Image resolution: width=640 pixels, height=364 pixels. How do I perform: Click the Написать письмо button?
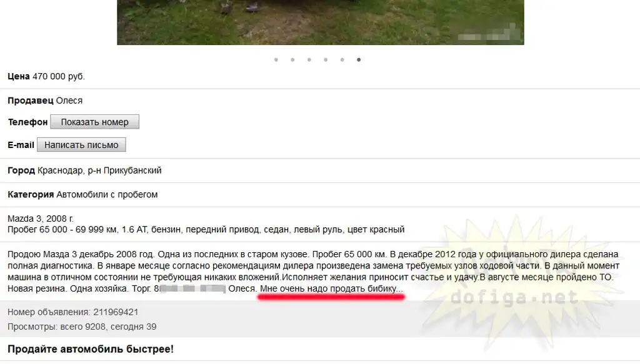(x=81, y=145)
